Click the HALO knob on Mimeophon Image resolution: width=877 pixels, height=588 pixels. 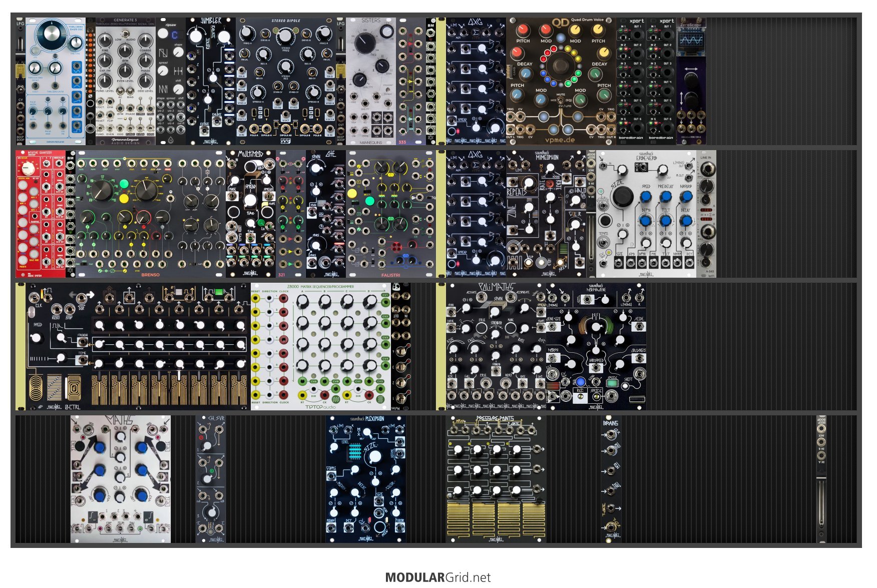click(576, 200)
